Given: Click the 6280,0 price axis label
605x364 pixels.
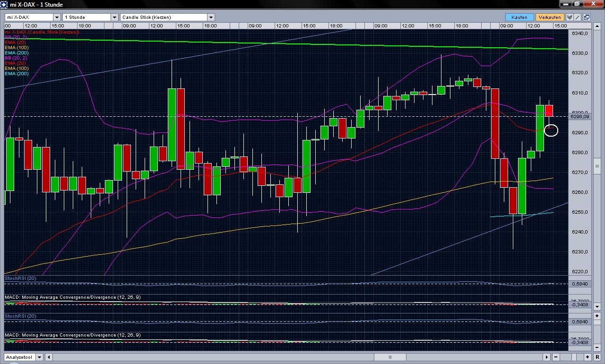Looking at the screenshot, I should pos(579,152).
